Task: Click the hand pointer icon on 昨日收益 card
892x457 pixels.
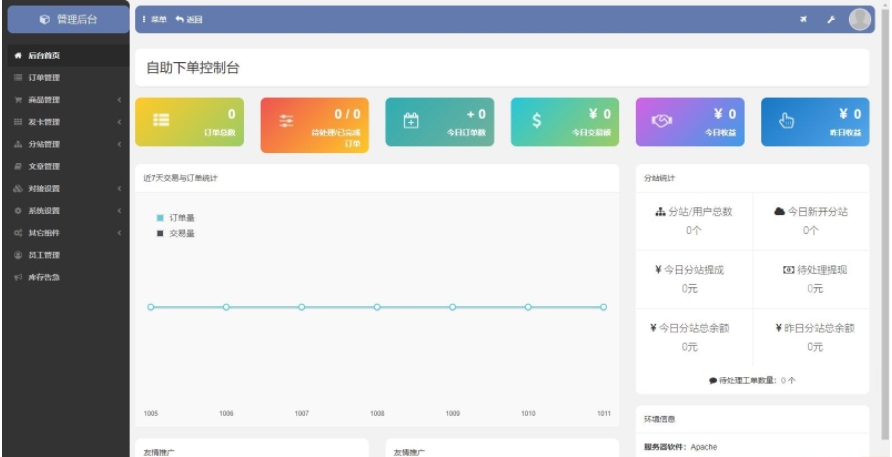Action: [786, 121]
